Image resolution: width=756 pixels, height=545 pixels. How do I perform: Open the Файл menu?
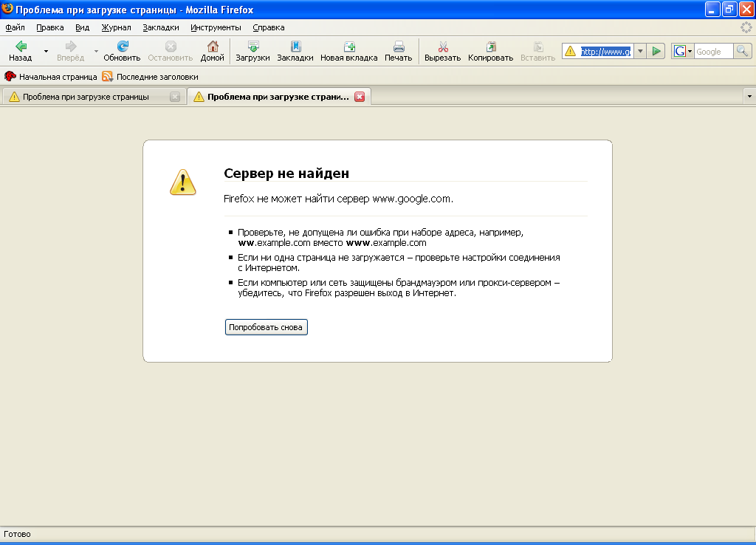pyautogui.click(x=15, y=27)
